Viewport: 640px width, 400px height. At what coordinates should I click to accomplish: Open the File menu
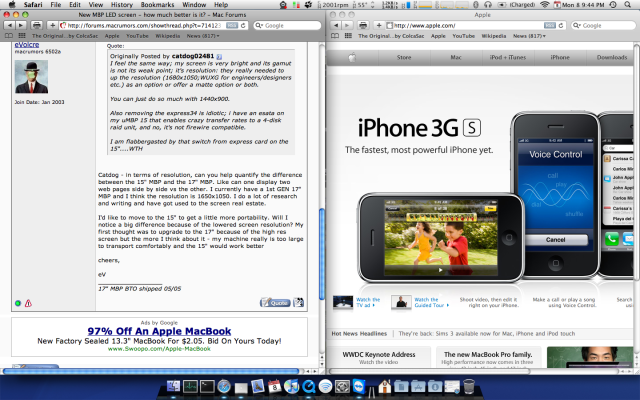pyautogui.click(x=56, y=5)
